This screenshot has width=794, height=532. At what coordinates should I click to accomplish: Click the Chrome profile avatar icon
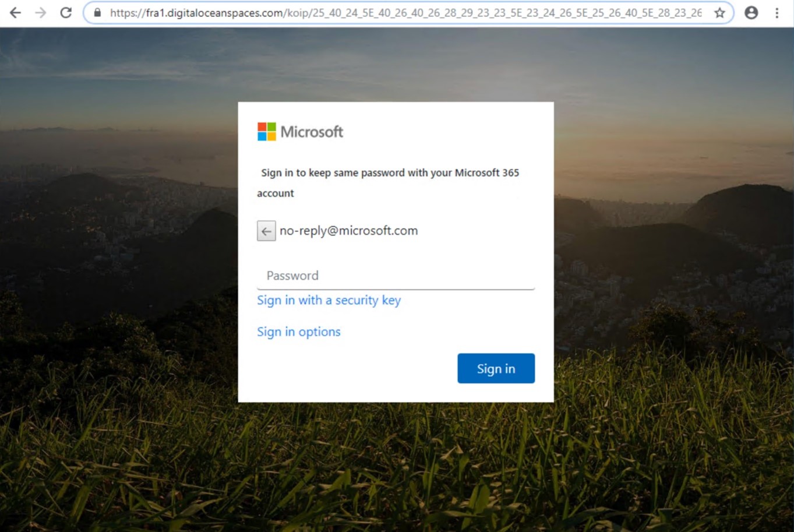click(x=751, y=12)
